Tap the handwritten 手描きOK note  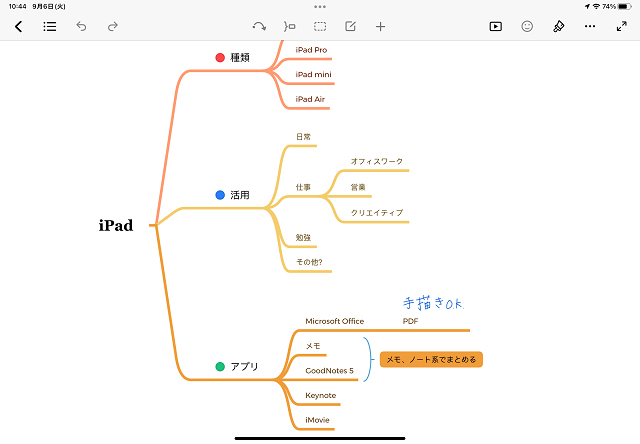tap(433, 303)
